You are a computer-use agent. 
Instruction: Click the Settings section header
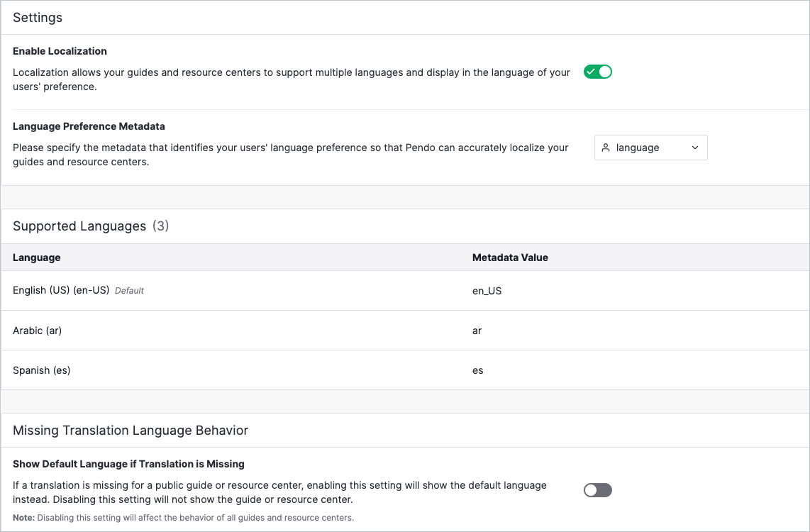tap(37, 18)
